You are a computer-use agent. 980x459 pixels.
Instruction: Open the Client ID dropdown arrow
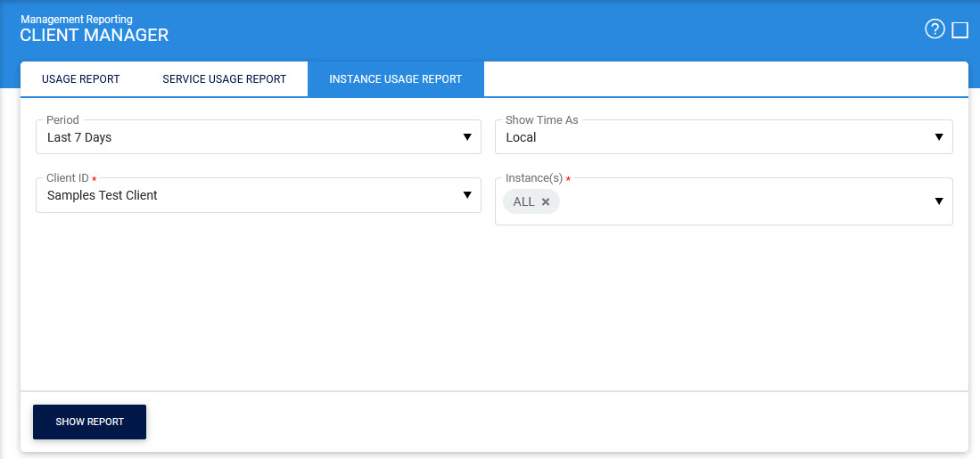tap(466, 195)
